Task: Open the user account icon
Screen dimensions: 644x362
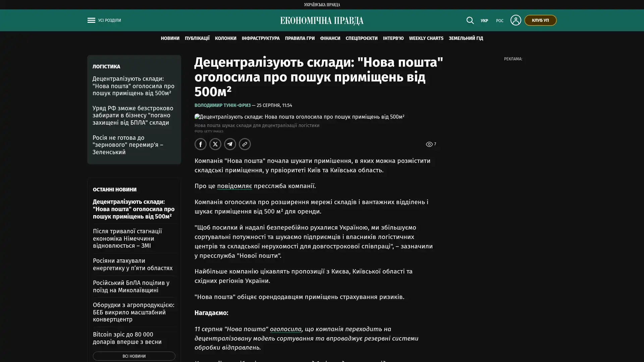Action: click(x=516, y=20)
